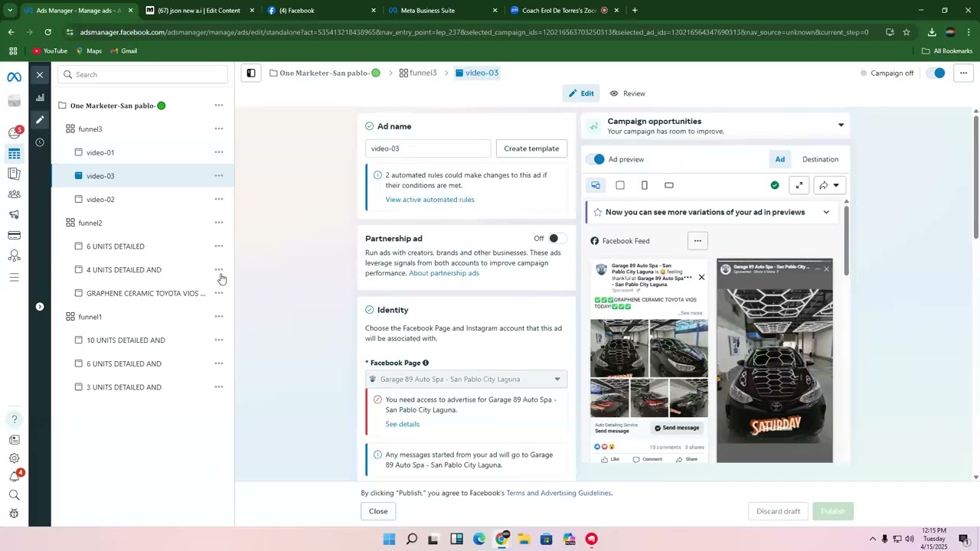Open All tools hamburger icon
Image resolution: width=980 pixels, height=551 pixels.
(x=14, y=277)
